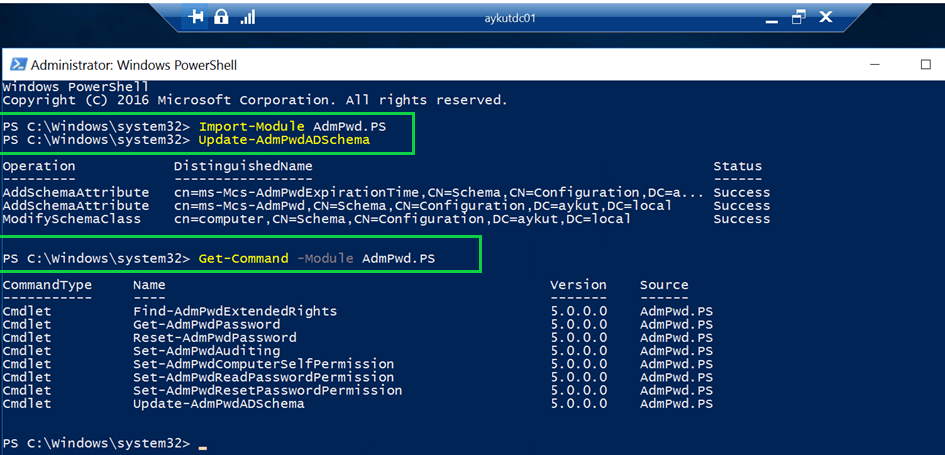Click the Set-AdmPwdAuditing cmdlet entry

coord(206,351)
